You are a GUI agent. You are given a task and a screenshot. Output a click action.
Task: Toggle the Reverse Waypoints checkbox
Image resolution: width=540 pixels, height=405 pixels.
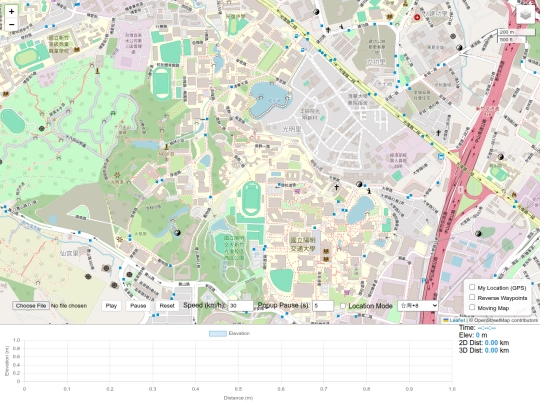472,297
